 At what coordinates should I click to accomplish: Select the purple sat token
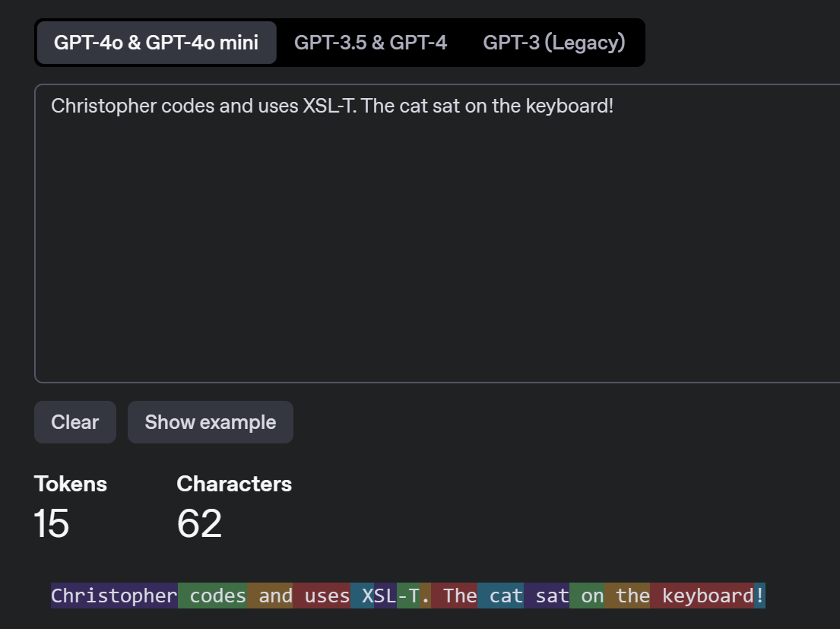[547, 596]
